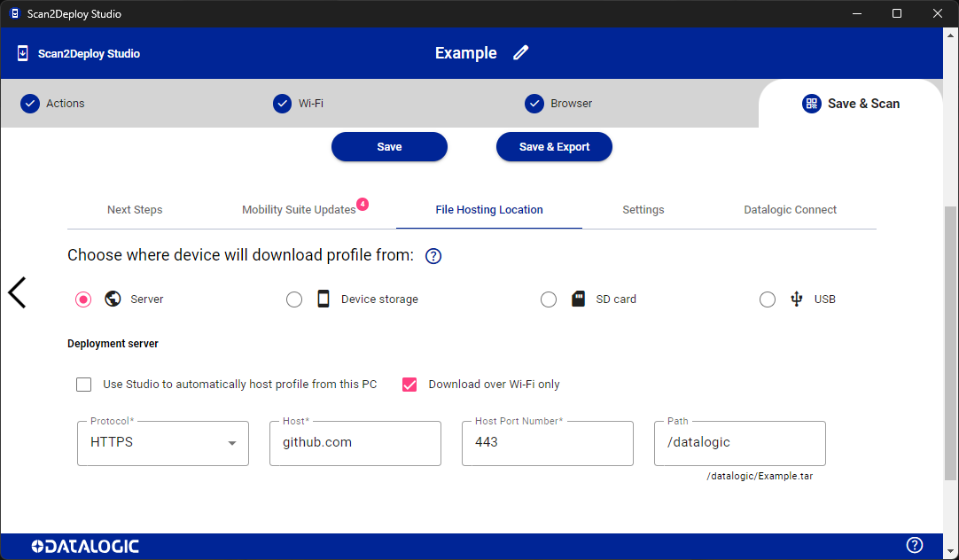Click the Scan2Deploy Studio logo icon in header

pos(23,53)
